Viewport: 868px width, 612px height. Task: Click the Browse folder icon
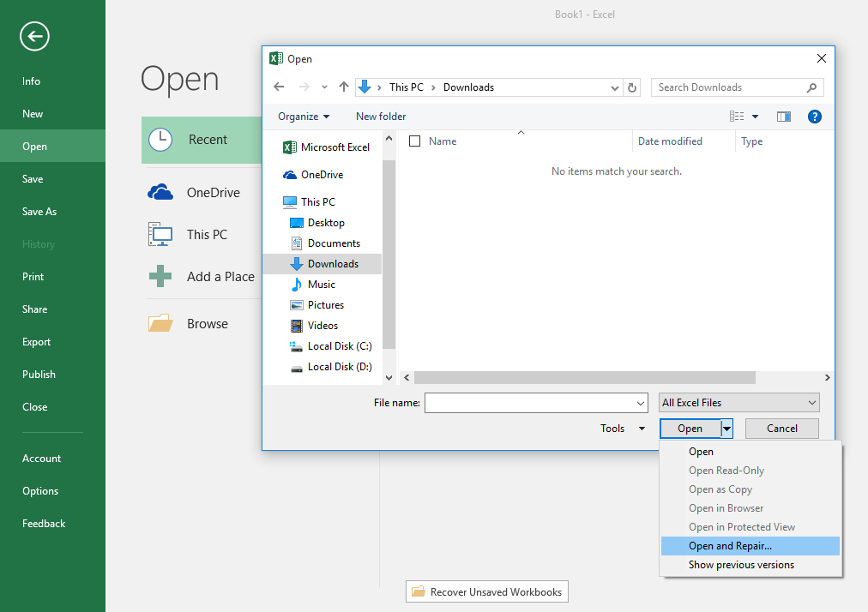point(160,323)
